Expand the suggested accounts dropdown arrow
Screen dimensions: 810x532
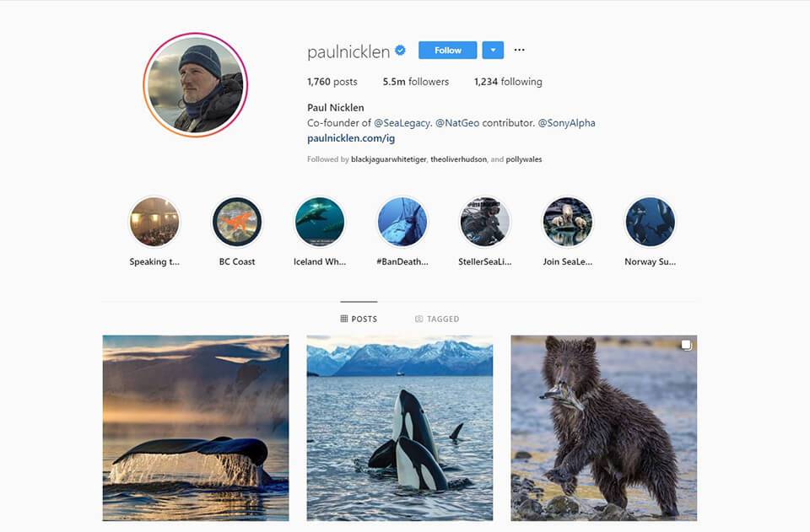point(493,50)
